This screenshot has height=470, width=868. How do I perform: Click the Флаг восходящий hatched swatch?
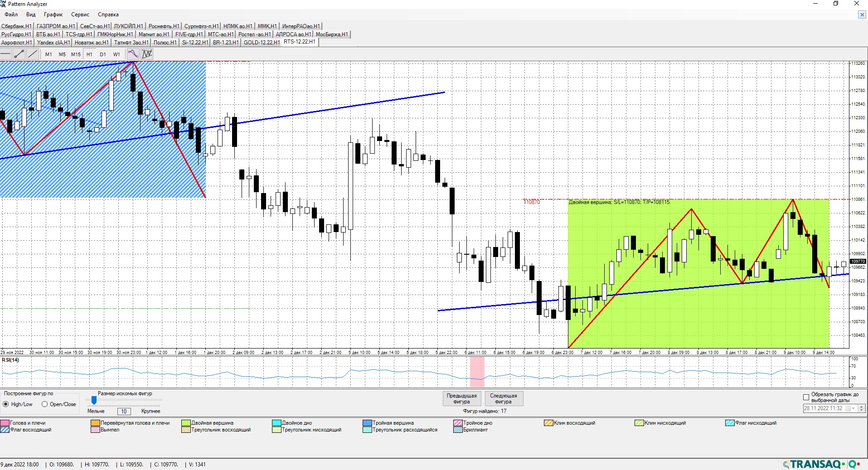pos(5,430)
